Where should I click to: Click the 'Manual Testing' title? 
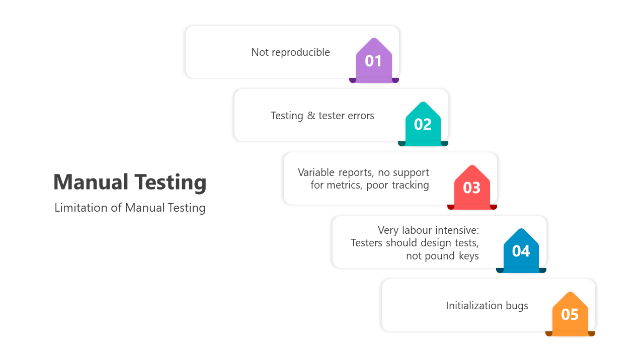[130, 182]
